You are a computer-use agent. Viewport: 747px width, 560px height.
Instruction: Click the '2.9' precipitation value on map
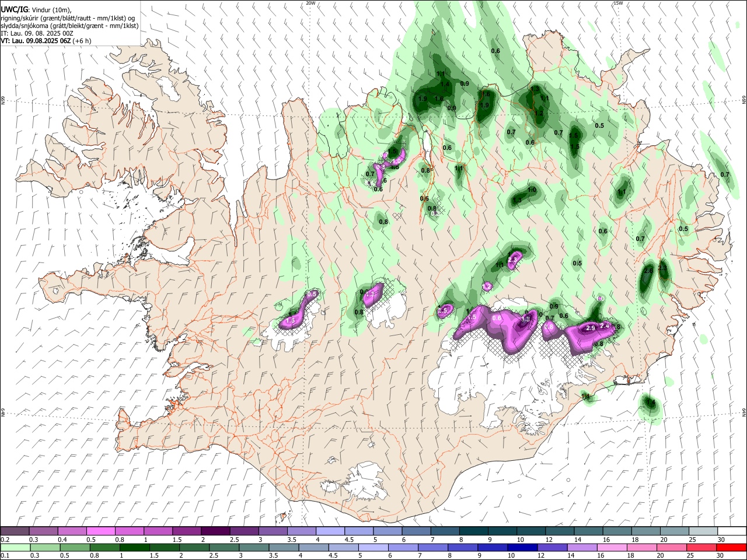coord(590,328)
